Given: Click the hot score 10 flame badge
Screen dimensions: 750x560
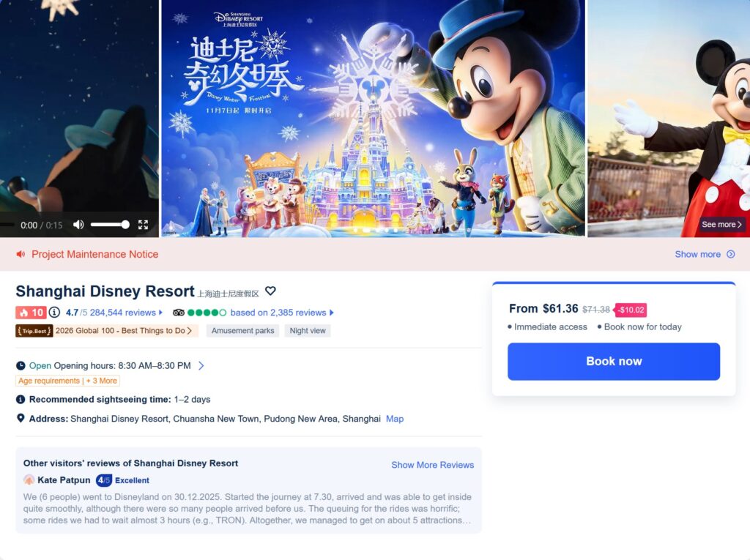Looking at the screenshot, I should (x=31, y=313).
